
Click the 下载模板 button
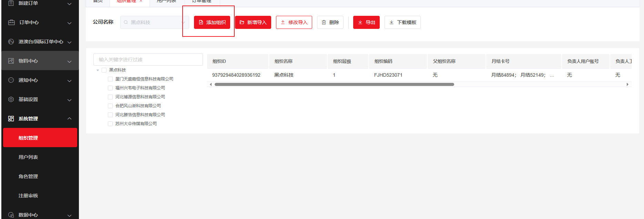(x=402, y=22)
